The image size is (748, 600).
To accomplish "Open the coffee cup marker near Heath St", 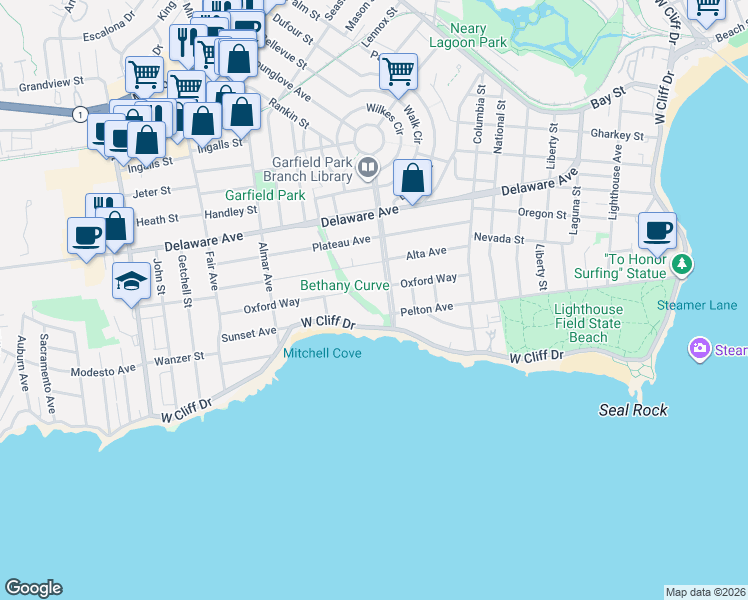I will coord(86,239).
